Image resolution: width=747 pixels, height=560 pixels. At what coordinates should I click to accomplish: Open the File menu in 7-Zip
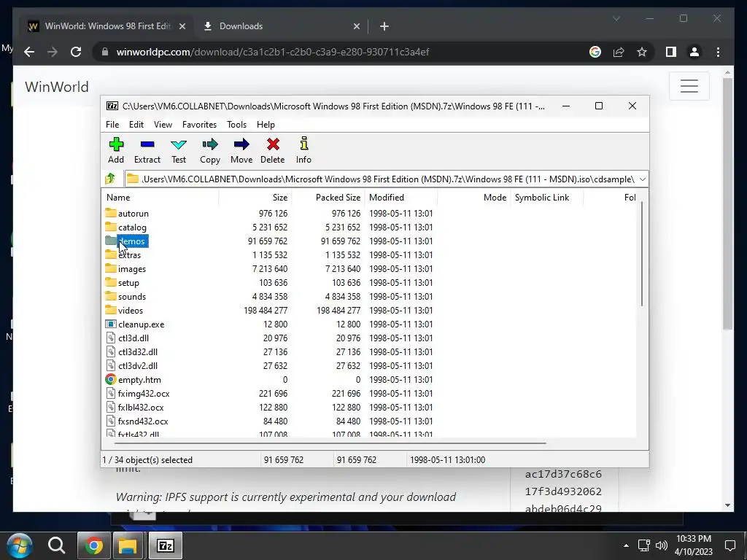pos(112,124)
